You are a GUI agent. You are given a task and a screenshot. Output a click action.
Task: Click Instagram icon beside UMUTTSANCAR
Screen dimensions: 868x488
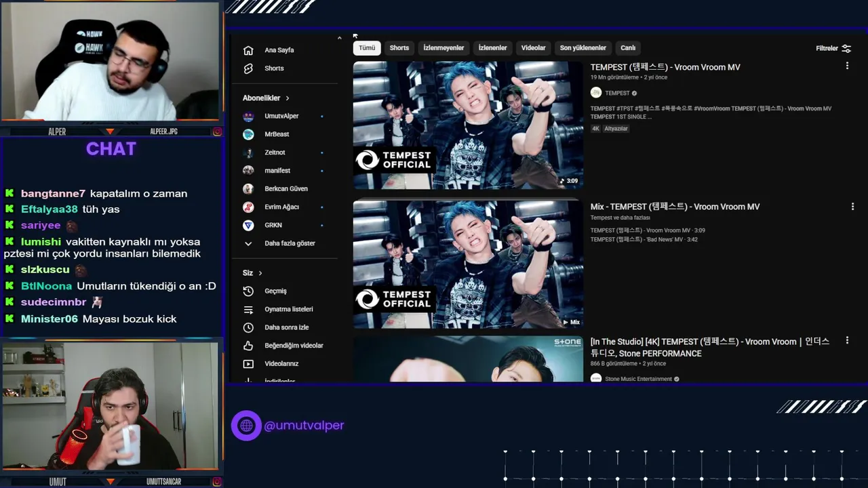(x=217, y=481)
